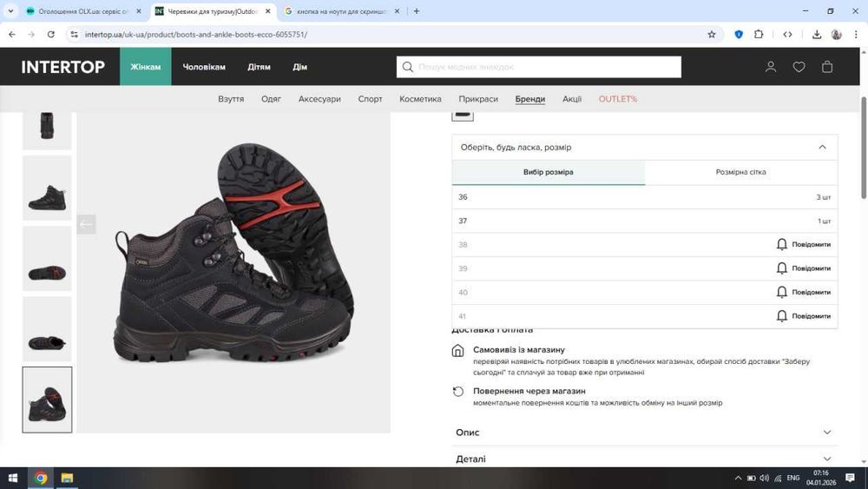This screenshot has height=489, width=868.
Task: Choose size 36 in list
Action: (x=644, y=197)
